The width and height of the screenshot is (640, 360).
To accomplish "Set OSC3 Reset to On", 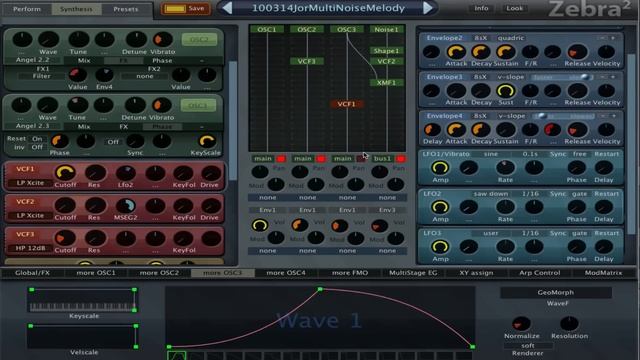I will point(37,139).
